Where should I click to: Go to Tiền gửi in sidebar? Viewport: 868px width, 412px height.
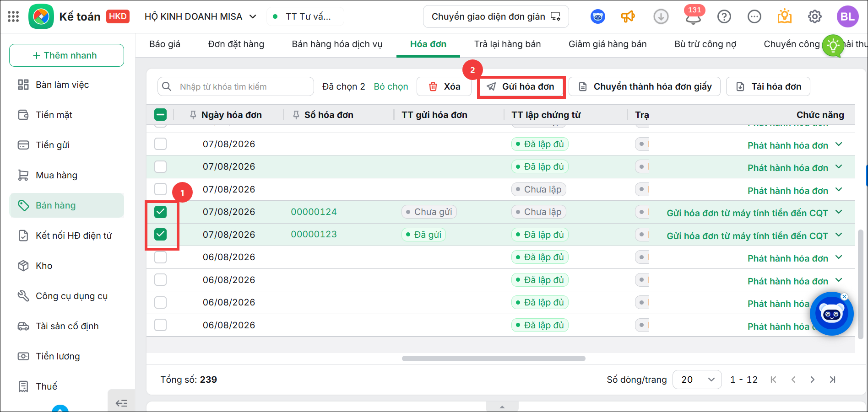(66, 145)
